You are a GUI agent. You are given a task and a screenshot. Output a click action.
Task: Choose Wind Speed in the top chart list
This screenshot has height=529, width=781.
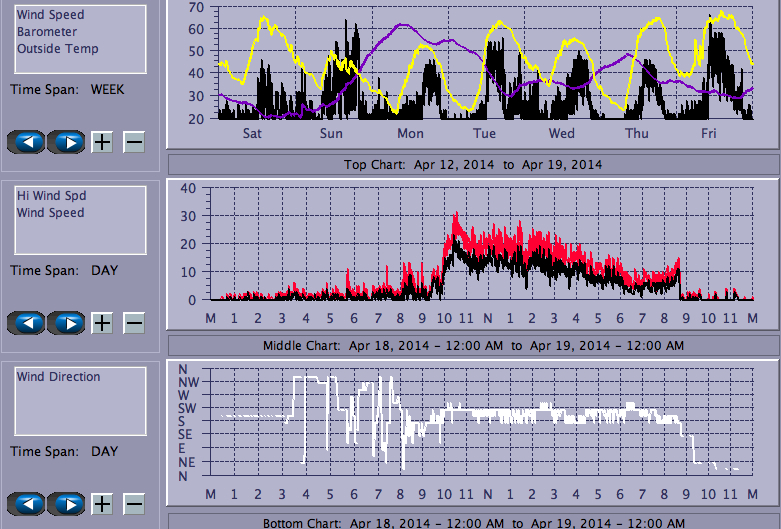tap(50, 15)
